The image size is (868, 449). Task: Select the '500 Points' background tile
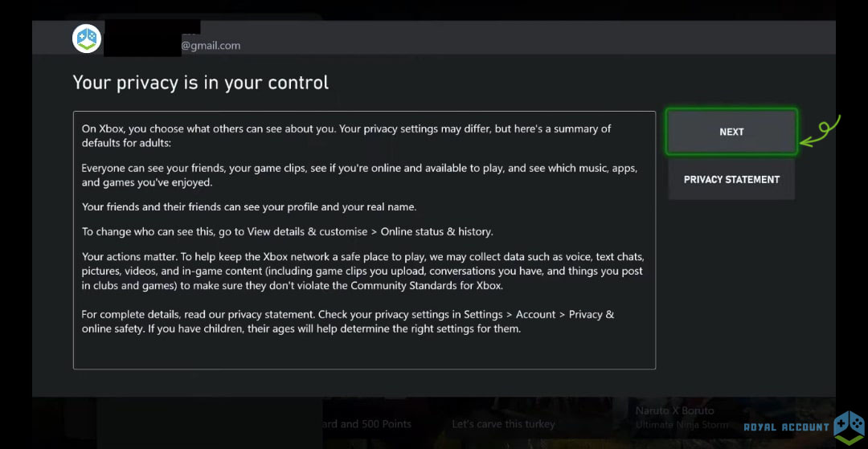tap(366, 423)
